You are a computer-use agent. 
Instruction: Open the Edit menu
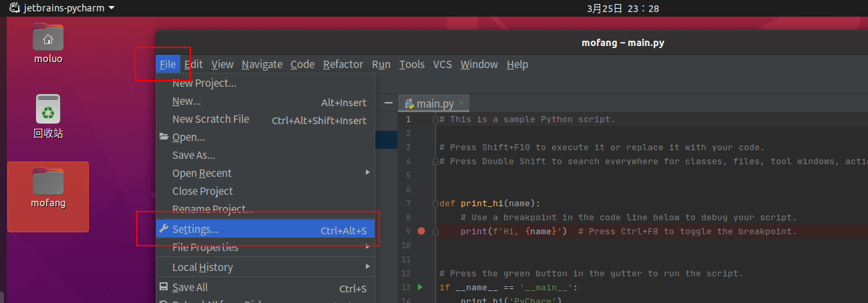coord(194,65)
